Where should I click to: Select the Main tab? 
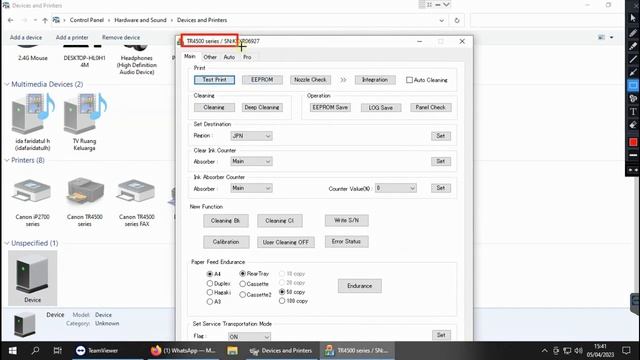[x=190, y=56]
